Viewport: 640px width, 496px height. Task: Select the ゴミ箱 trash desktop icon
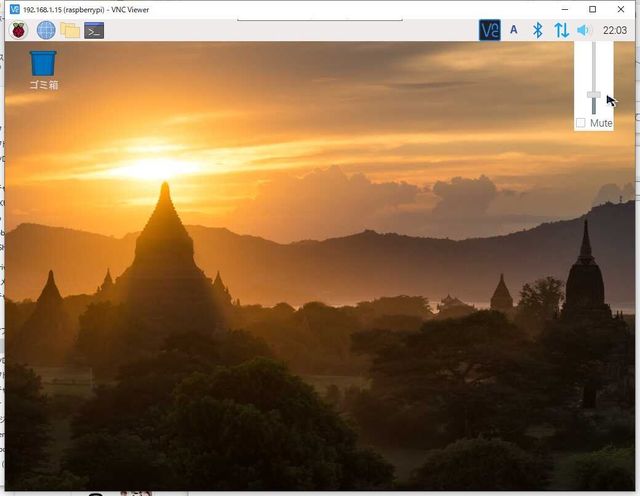(x=43, y=70)
